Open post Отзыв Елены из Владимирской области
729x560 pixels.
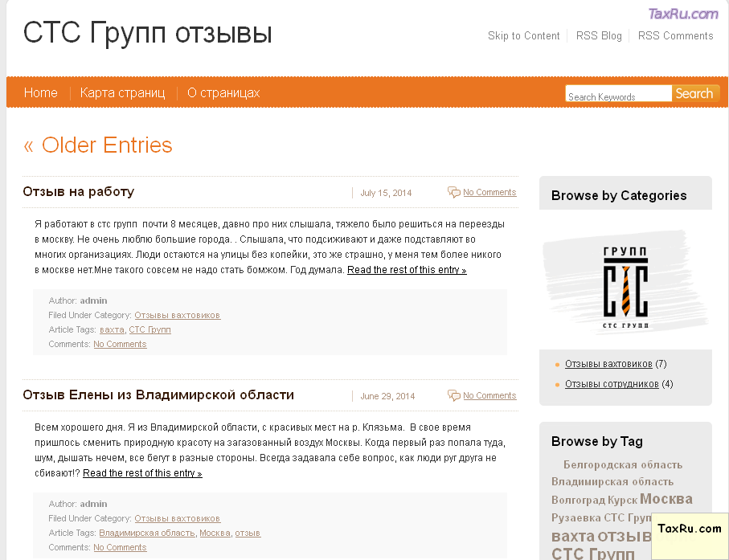pos(158,395)
